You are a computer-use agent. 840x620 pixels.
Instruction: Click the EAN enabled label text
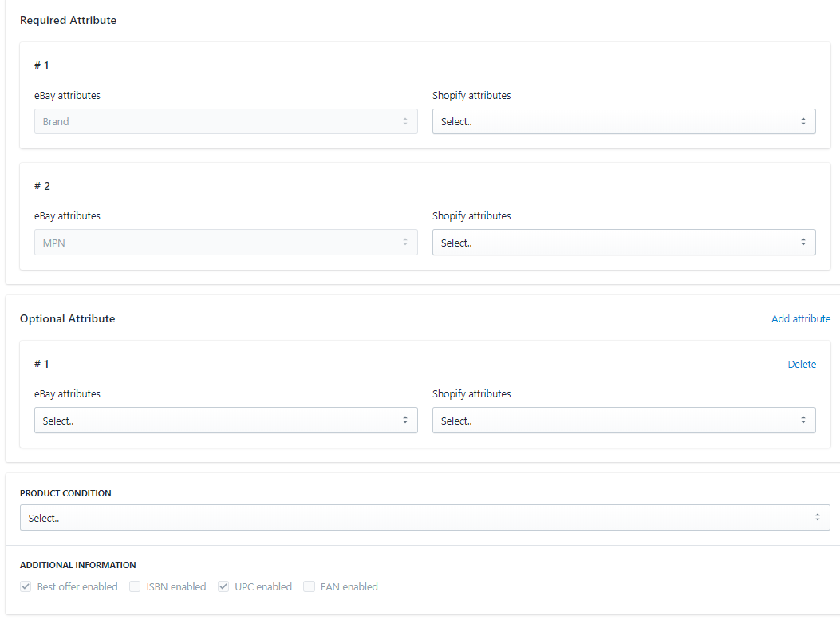click(349, 587)
